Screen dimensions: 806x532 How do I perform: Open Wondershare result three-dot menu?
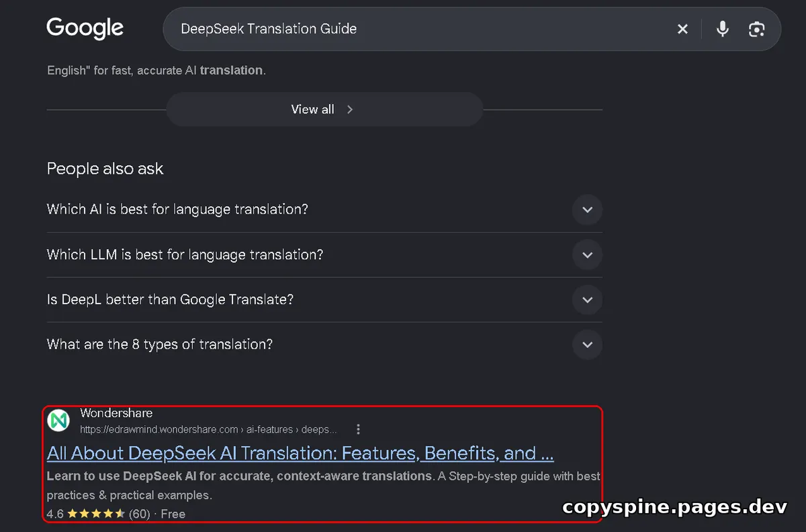point(359,429)
